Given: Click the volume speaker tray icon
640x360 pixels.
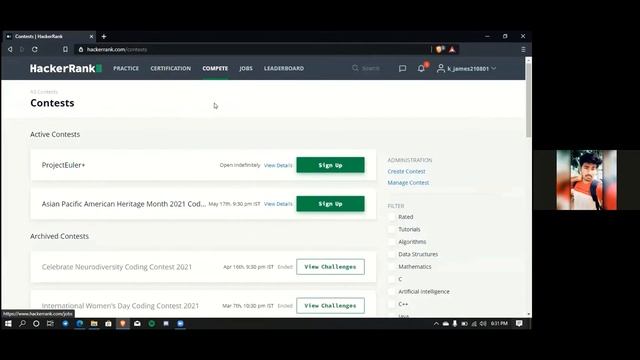Looking at the screenshot, I should coord(483,324).
